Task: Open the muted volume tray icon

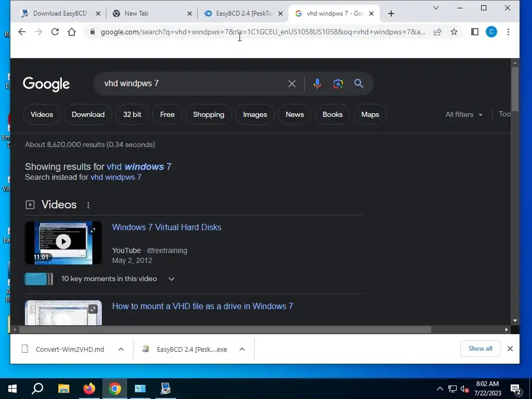Action: click(464, 389)
